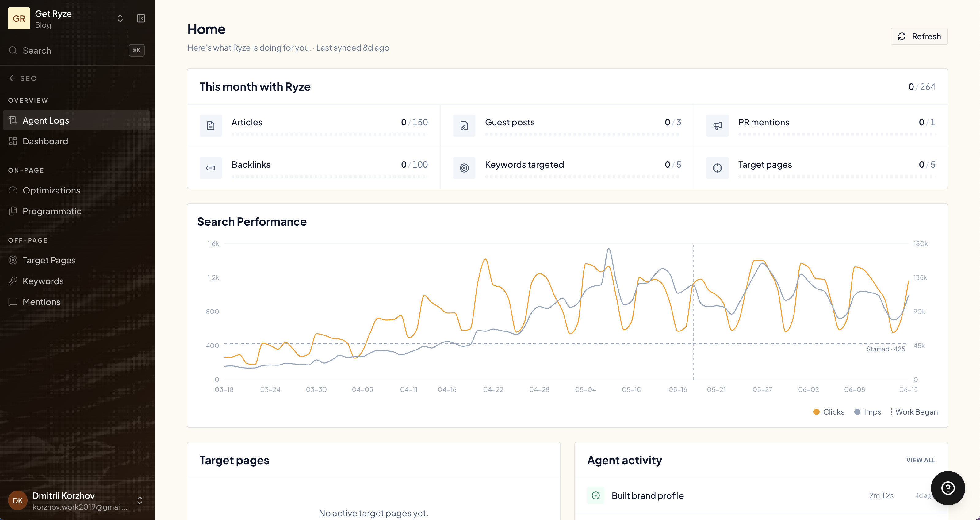
Task: Click the "0 / 264" monthly total
Action: click(x=921, y=87)
